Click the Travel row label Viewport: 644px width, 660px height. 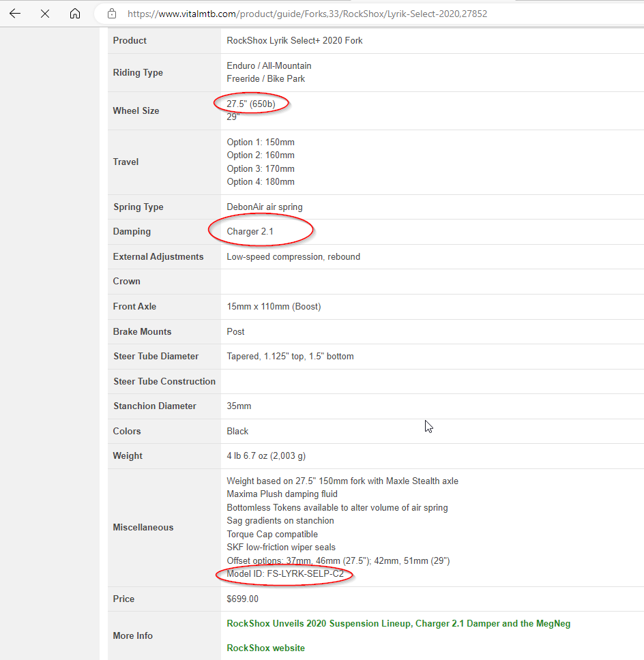(126, 162)
